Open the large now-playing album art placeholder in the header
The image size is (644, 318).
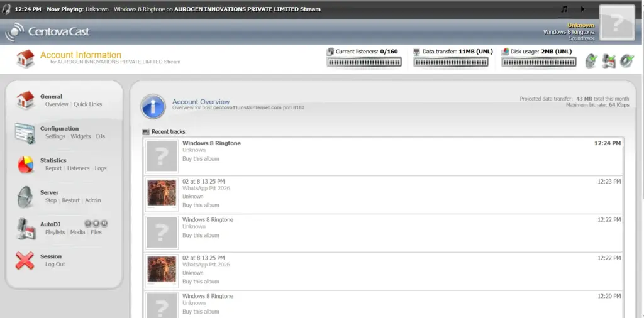[x=617, y=23]
